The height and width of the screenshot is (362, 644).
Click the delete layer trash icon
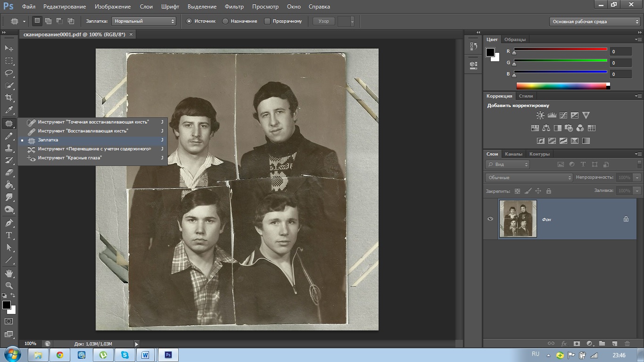[x=627, y=344]
